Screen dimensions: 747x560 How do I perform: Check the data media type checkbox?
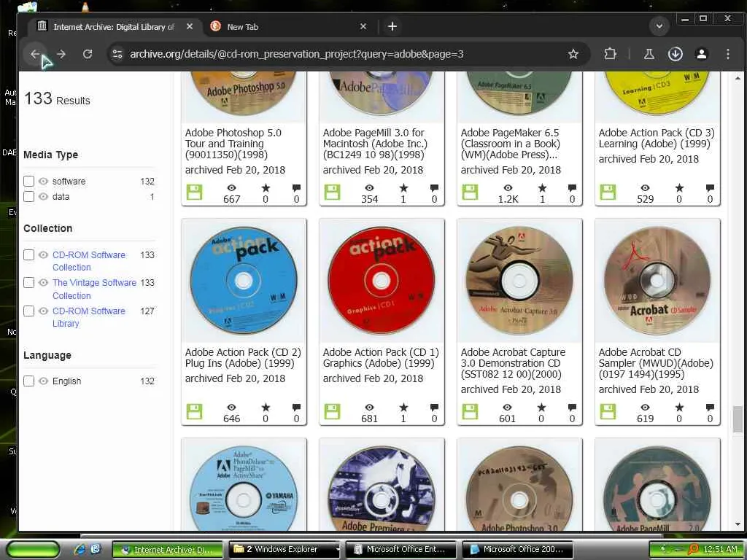28,197
